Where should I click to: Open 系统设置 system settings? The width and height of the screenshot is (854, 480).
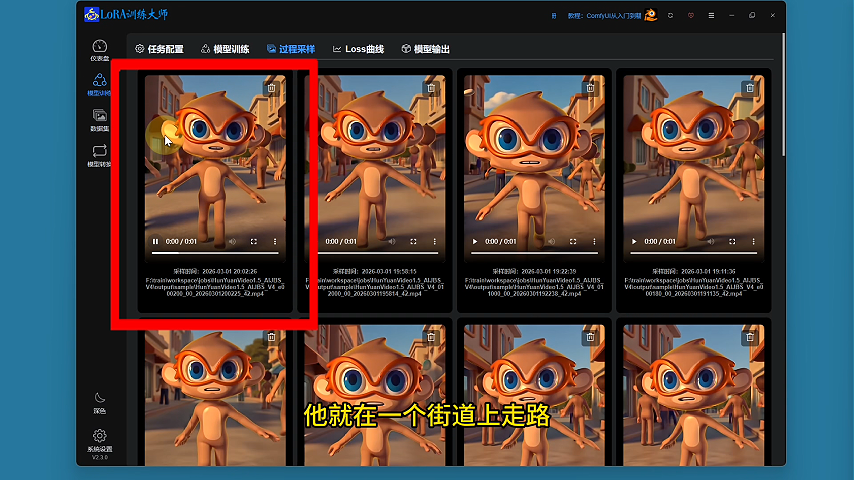(x=100, y=441)
